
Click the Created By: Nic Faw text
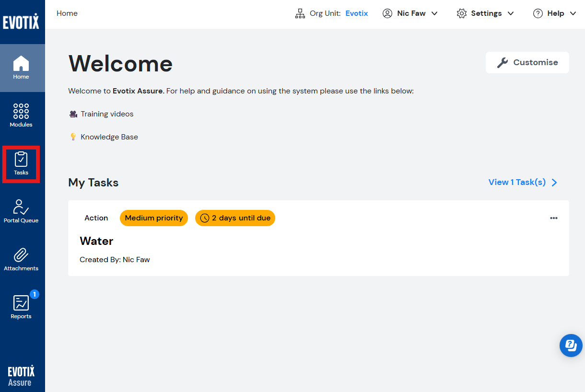pyautogui.click(x=115, y=260)
